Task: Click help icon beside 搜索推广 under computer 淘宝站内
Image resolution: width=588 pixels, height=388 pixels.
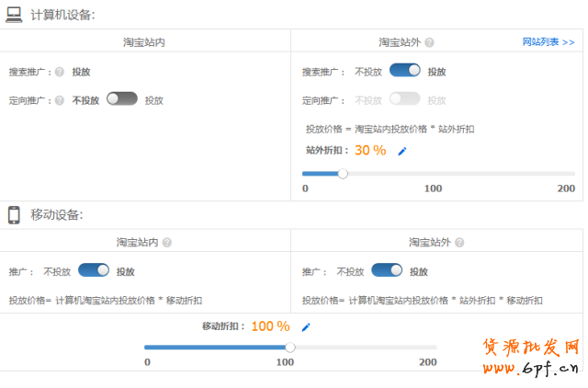Action: [59, 71]
